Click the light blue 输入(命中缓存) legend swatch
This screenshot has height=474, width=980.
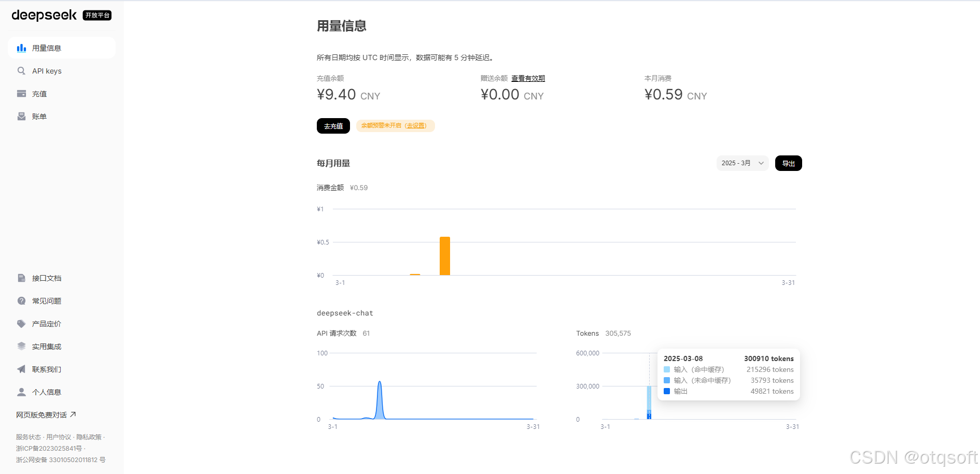click(667, 369)
